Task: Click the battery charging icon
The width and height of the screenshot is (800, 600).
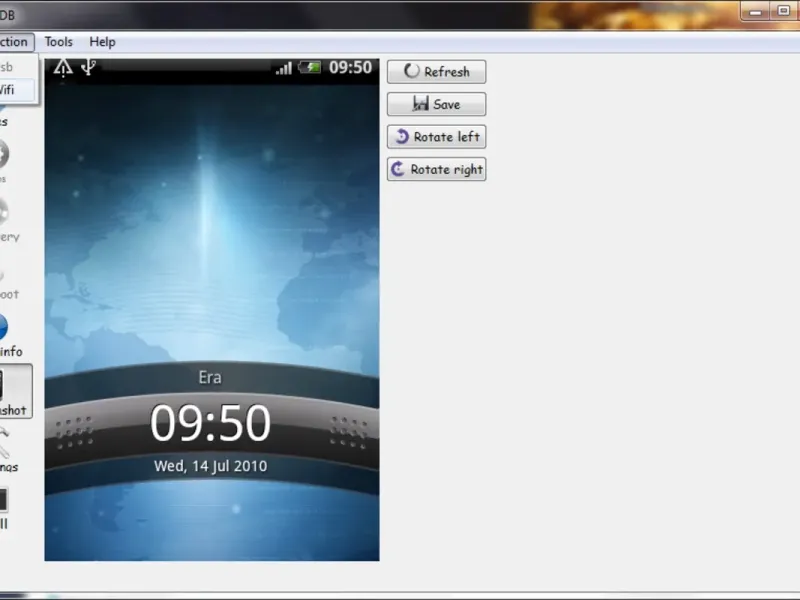Action: [x=310, y=67]
